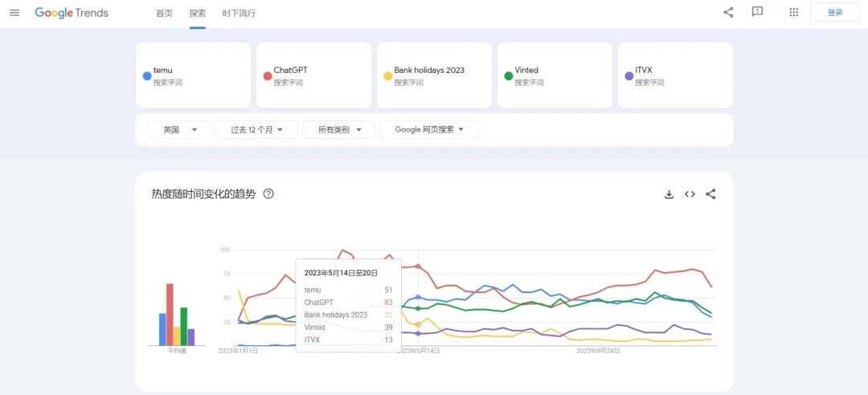
Task: Select the 探索 tab
Action: [198, 14]
